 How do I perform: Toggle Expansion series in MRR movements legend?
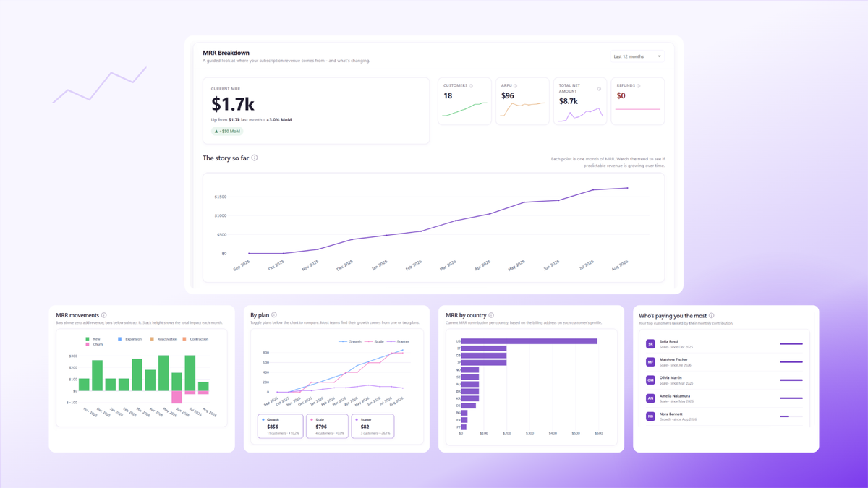[x=130, y=339]
